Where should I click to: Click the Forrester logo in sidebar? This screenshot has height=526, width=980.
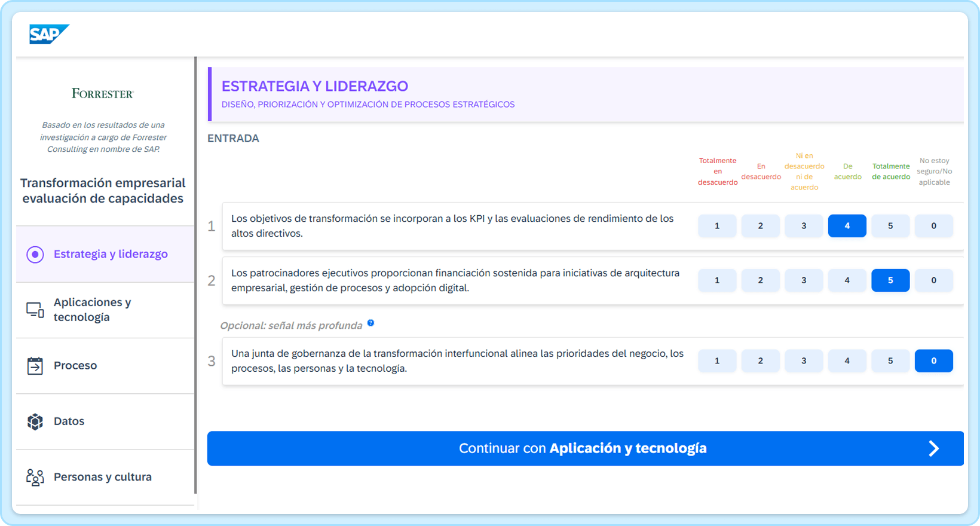pyautogui.click(x=103, y=93)
